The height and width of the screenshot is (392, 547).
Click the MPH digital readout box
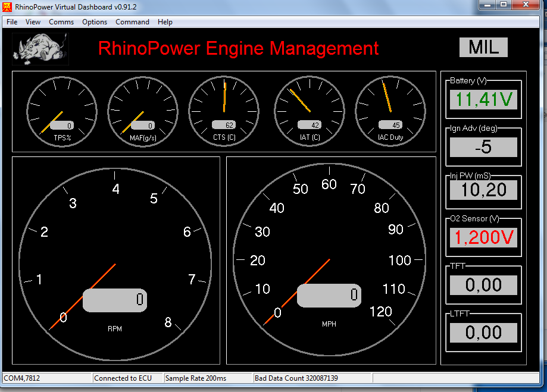[329, 296]
